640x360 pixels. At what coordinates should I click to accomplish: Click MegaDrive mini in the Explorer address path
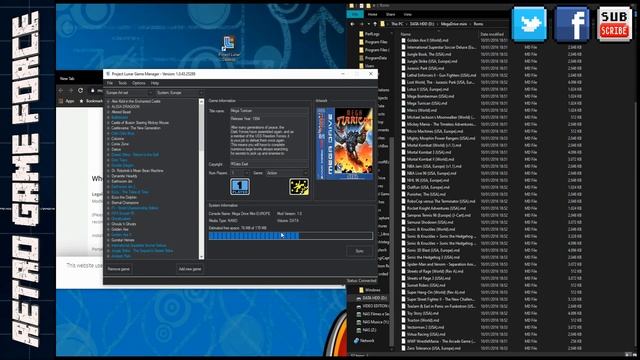(453, 24)
